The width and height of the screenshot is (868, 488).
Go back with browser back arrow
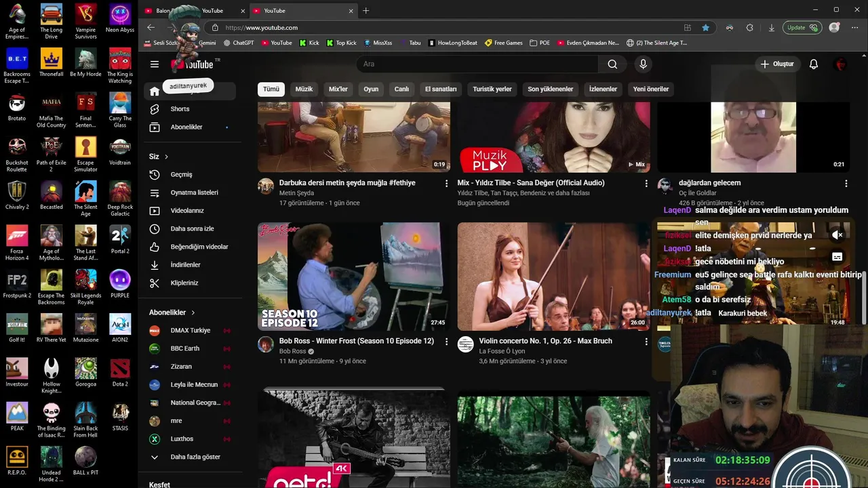pyautogui.click(x=151, y=28)
